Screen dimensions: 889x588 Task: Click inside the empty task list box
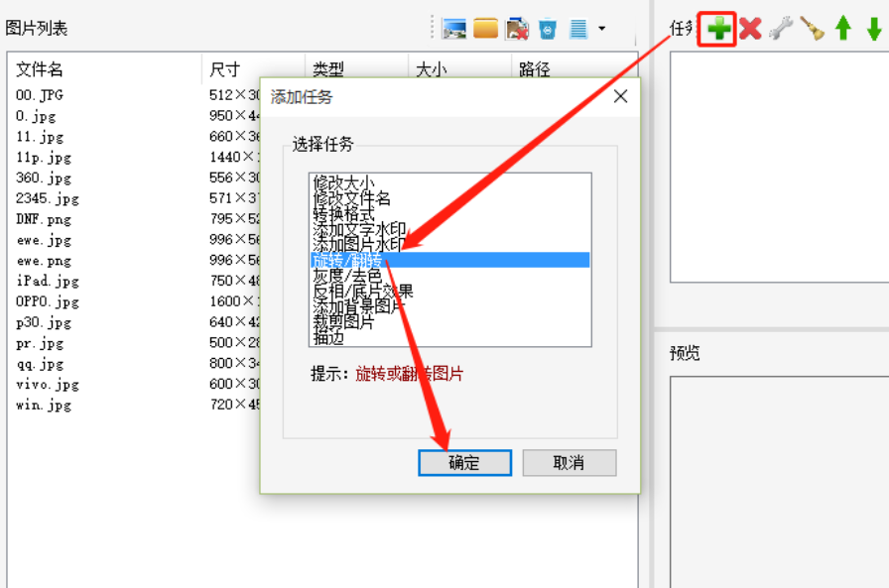click(780, 168)
